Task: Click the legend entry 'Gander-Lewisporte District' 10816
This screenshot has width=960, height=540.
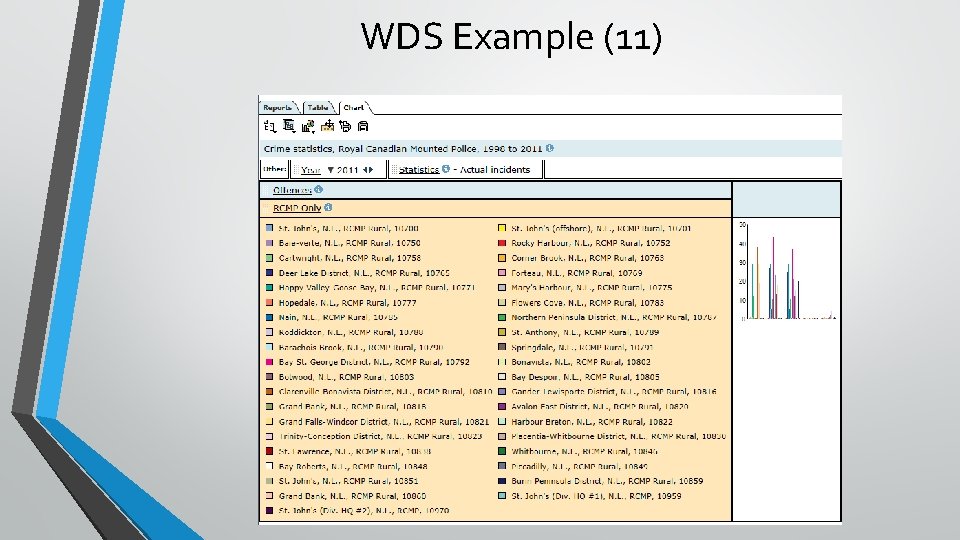Action: (614, 392)
